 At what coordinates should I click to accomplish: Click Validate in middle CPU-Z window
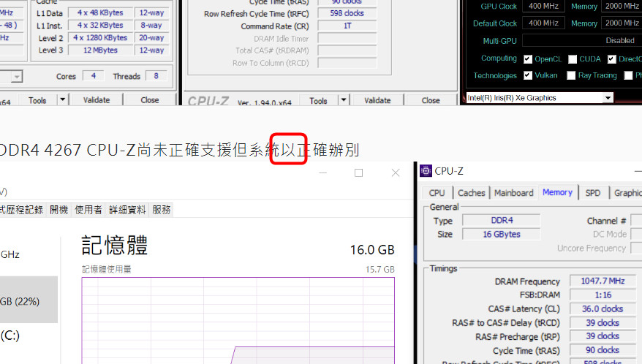tap(377, 100)
